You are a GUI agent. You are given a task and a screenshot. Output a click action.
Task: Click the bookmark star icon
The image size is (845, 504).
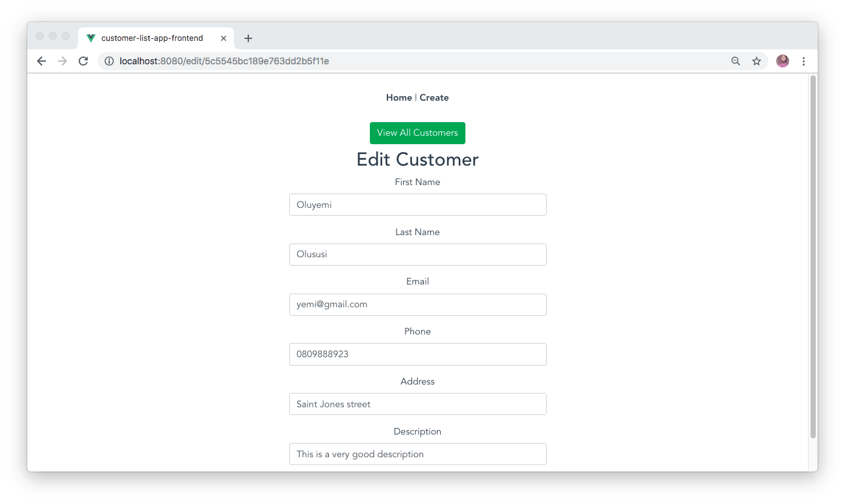[x=757, y=60]
